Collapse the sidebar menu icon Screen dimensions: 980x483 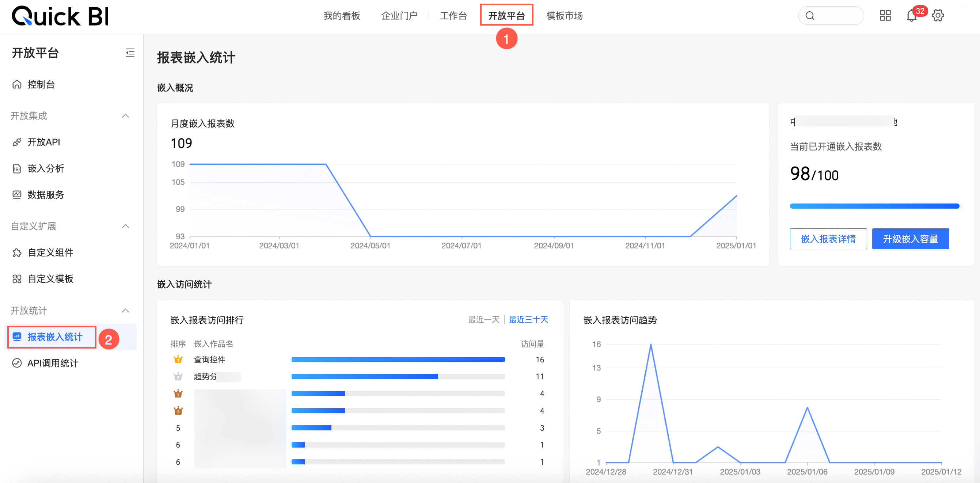130,53
